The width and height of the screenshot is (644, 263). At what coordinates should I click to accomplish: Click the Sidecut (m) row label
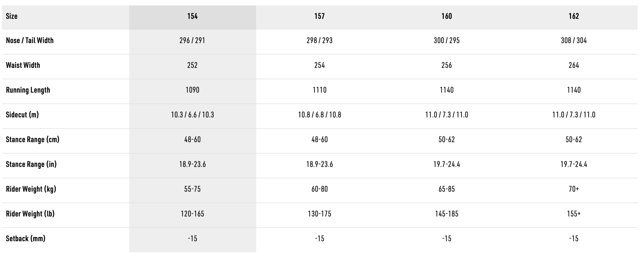[22, 115]
